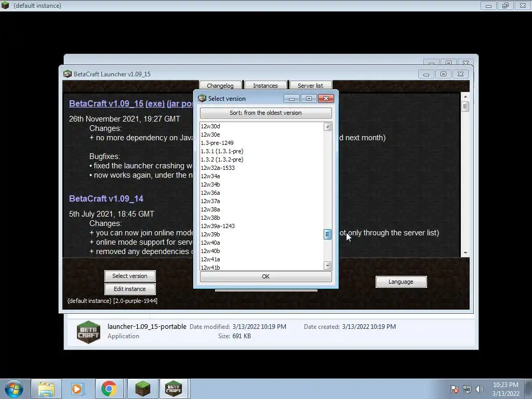Switch to the Instances tab
This screenshot has height=399, width=532.
[x=265, y=85]
